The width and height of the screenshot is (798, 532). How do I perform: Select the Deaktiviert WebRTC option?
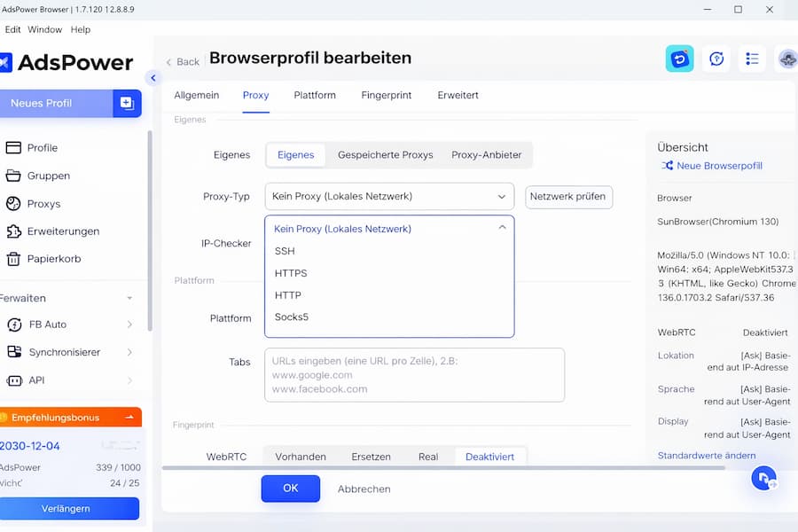489,457
